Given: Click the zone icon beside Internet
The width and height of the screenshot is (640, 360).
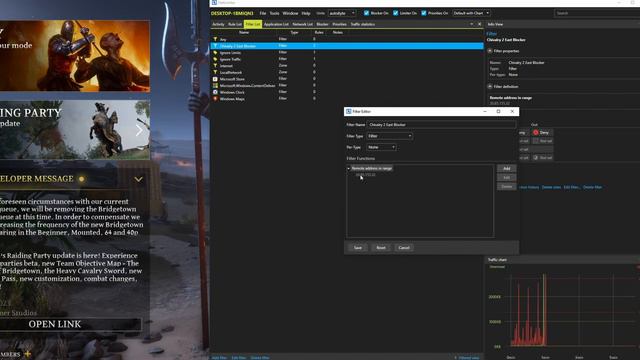Looking at the screenshot, I should pos(215,66).
